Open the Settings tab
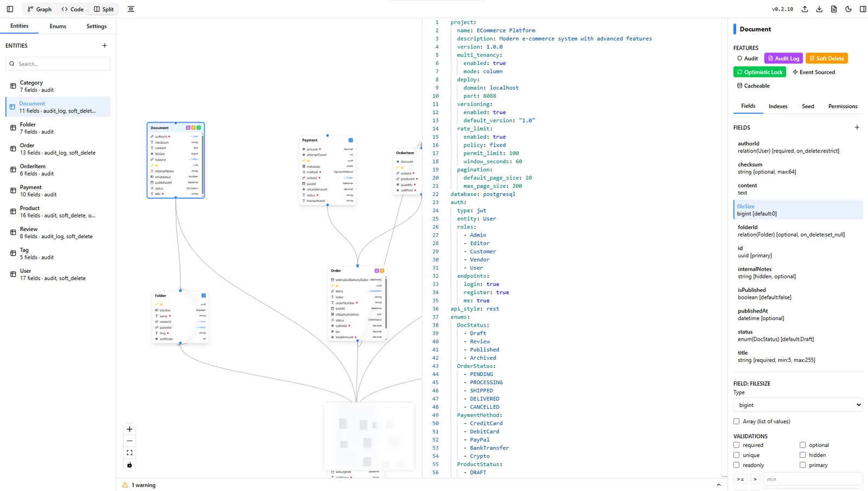Viewport: 868px width, 491px height. pyautogui.click(x=97, y=26)
